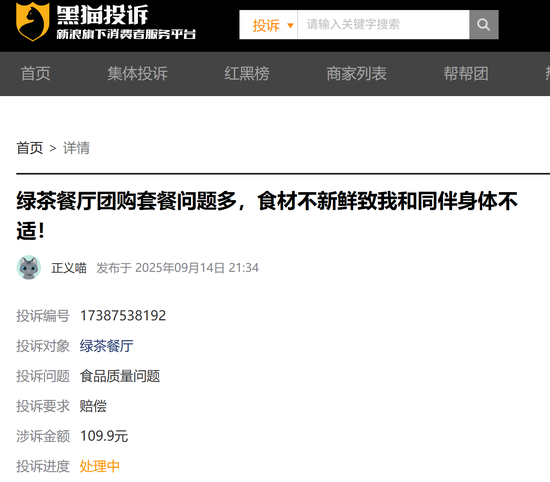
Task: Click the complaint title headline
Action: (x=267, y=216)
